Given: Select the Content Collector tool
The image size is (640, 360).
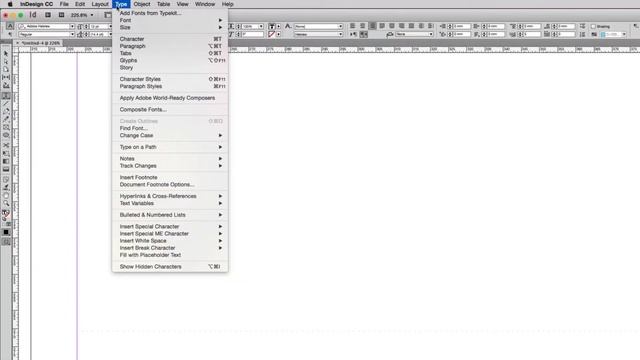Looking at the screenshot, I should pos(6,86).
